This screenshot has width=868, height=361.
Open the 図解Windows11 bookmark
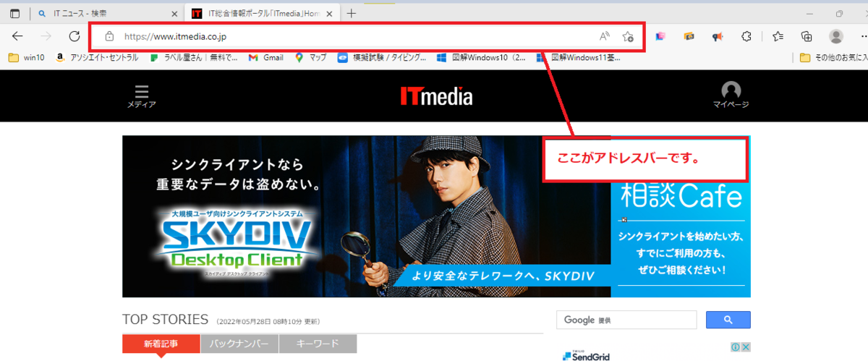(578, 58)
